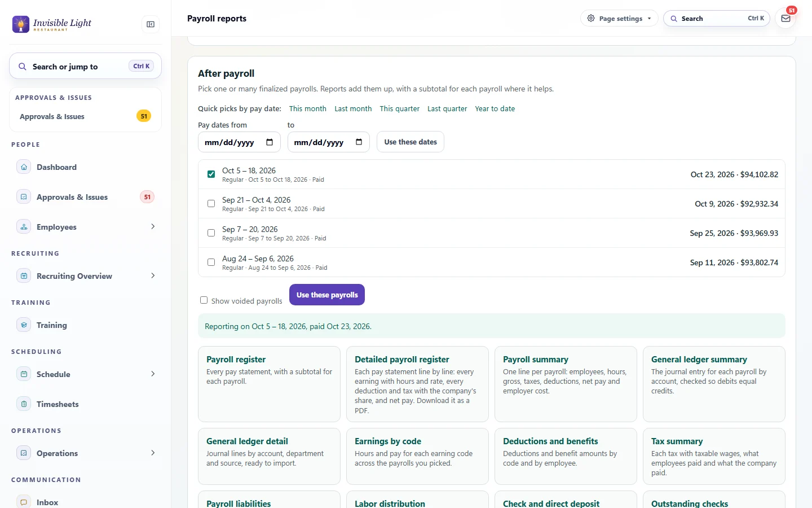Viewport: 812px width, 508px height.
Task: Open the Inbox menu item
Action: [86, 502]
